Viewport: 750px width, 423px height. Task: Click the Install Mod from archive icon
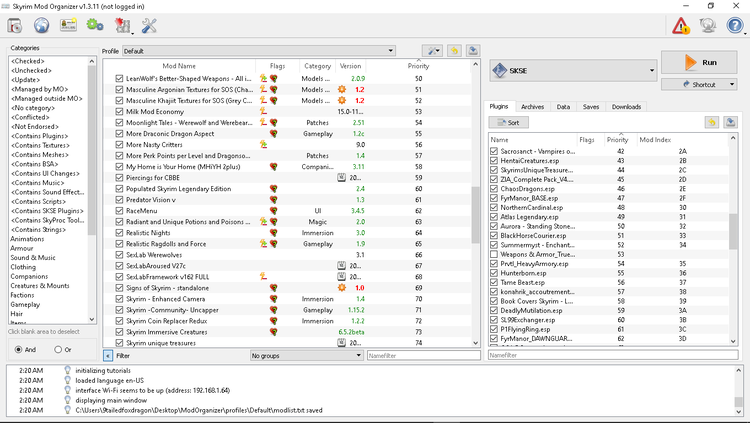(15, 25)
